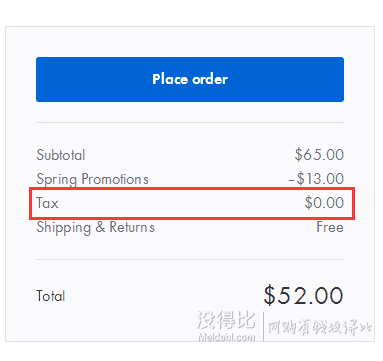The image size is (383, 361).
Task: Click the 没得比 watermark logo
Action: [x=226, y=320]
